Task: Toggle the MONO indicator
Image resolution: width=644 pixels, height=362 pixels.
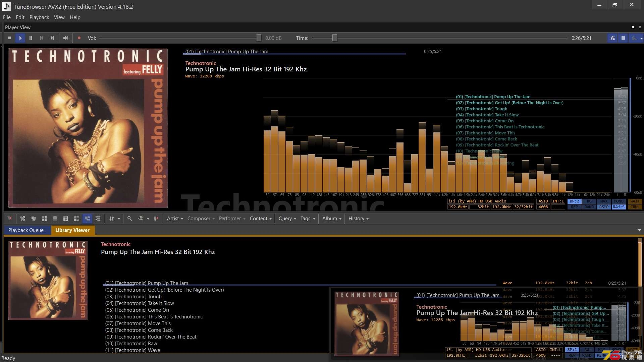Action: click(619, 201)
